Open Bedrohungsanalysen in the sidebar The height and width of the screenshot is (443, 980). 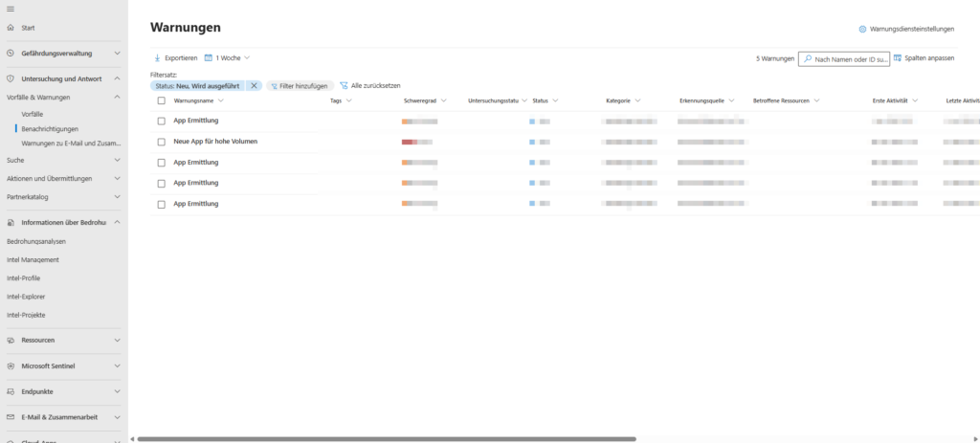(x=36, y=241)
